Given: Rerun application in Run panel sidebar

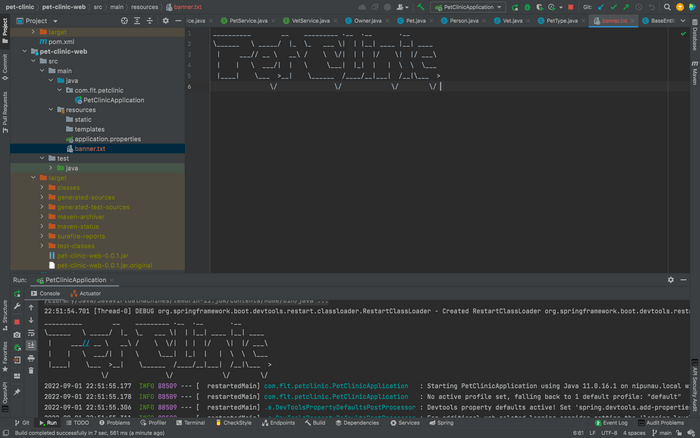Looking at the screenshot, I should [x=17, y=294].
